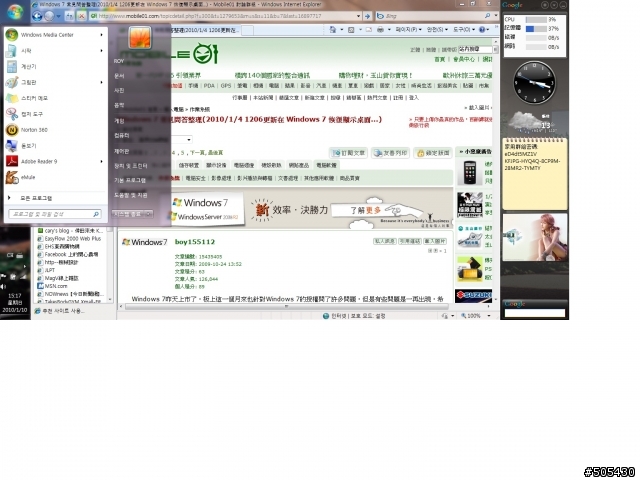Click the 訂閱文章 subscribe button

coord(348,153)
